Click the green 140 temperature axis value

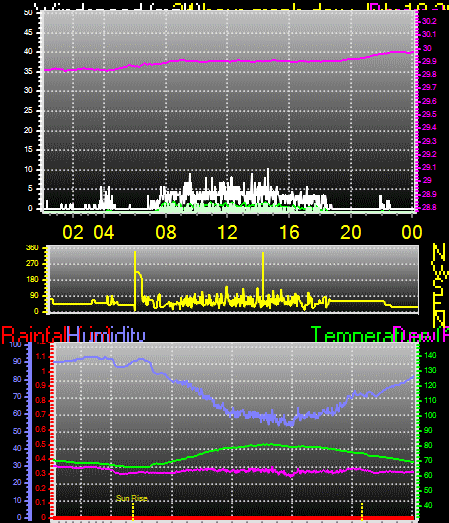coord(430,356)
